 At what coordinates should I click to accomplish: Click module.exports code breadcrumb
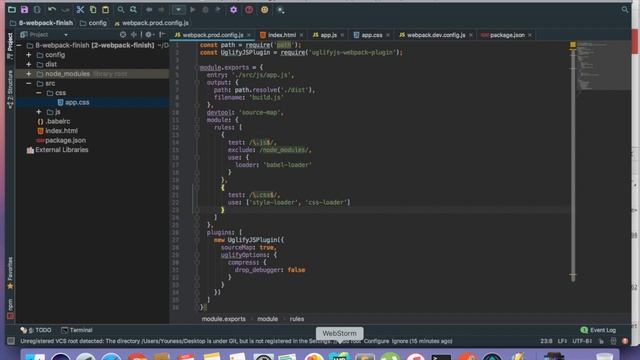tap(224, 319)
